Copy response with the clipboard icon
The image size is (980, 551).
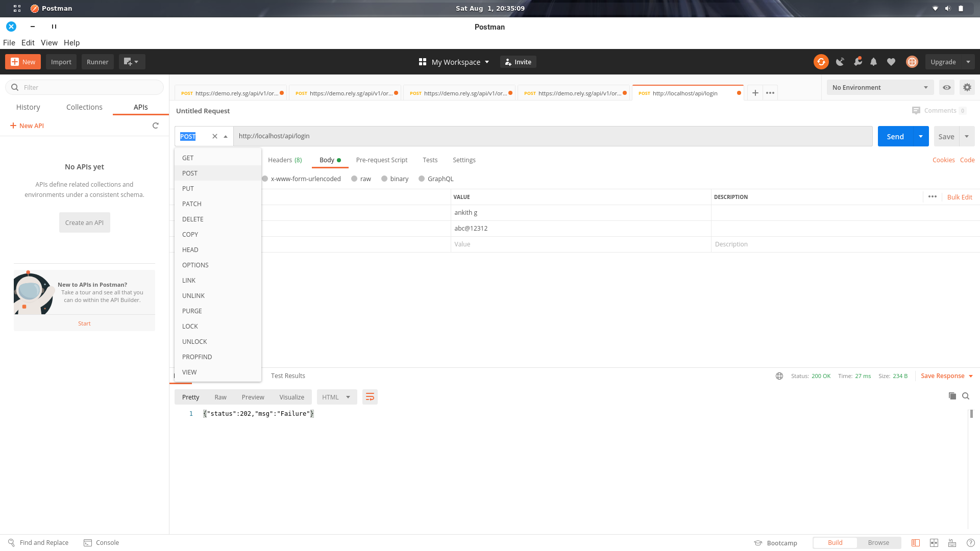pyautogui.click(x=952, y=396)
